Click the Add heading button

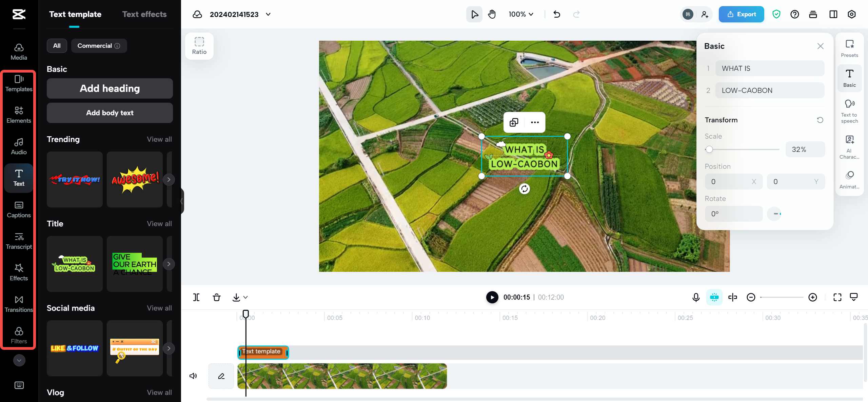pos(110,88)
